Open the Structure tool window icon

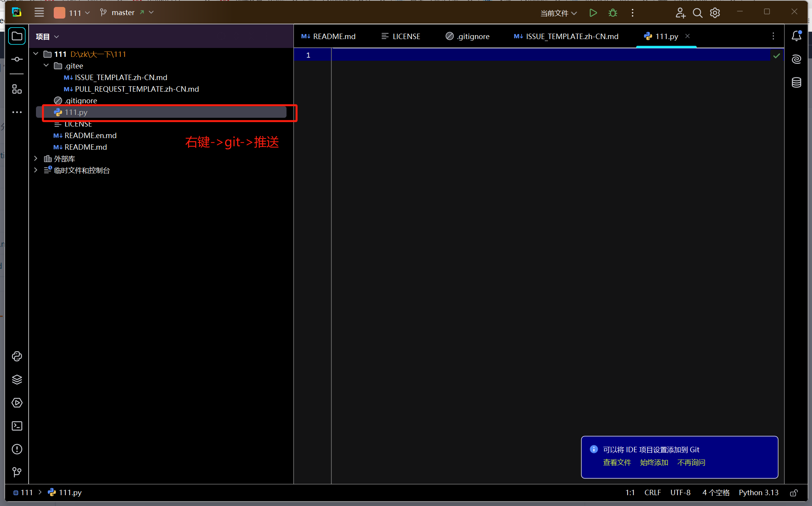17,89
